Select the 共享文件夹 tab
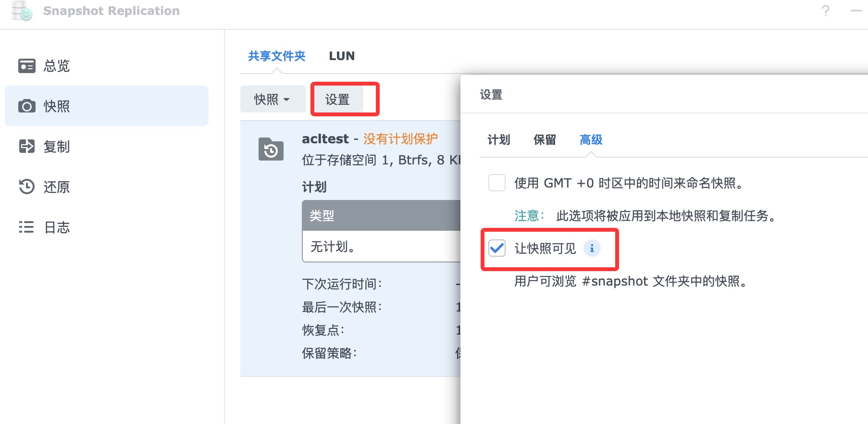Screen dimensions: 868x424 (276, 56)
